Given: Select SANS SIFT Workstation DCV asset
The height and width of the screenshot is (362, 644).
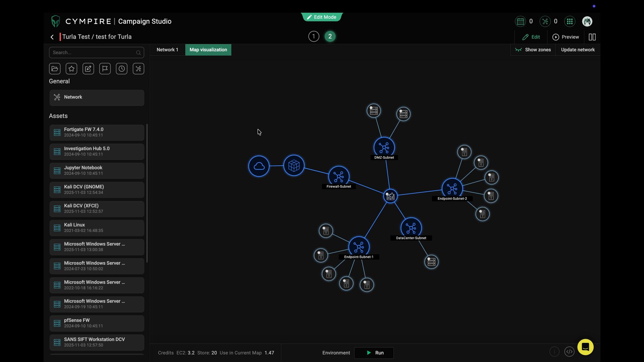Looking at the screenshot, I should pyautogui.click(x=97, y=343).
